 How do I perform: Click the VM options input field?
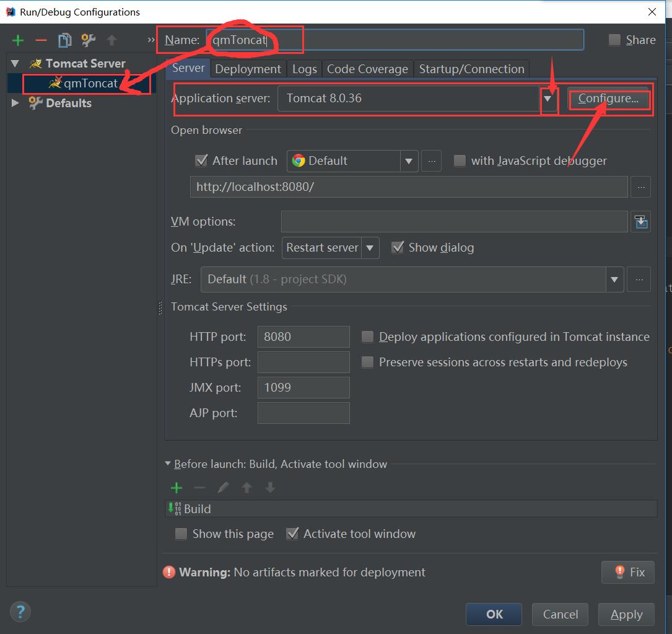click(454, 222)
